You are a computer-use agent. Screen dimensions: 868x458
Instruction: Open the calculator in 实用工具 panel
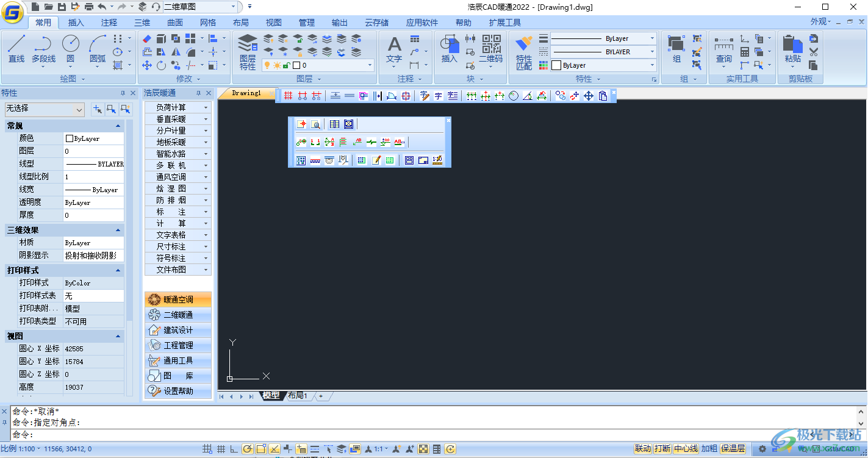pyautogui.click(x=745, y=52)
